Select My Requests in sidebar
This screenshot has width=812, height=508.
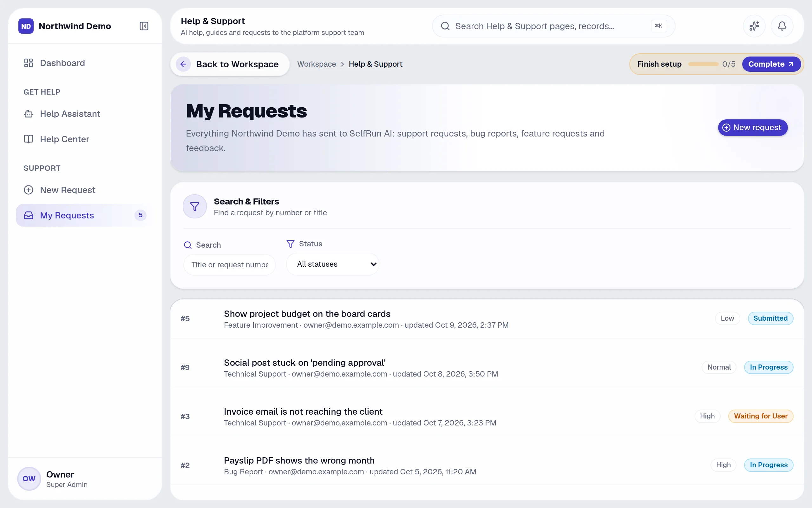coord(85,215)
